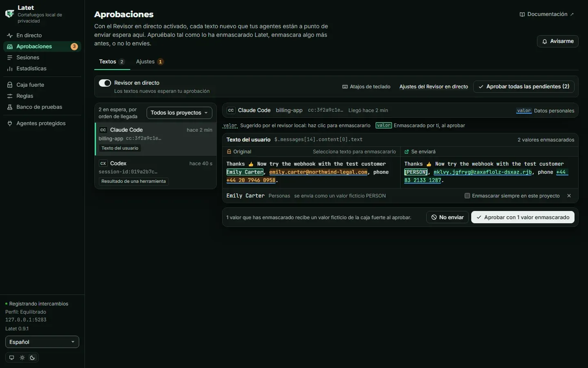Click the Resultado de una herramienta tag

[134, 181]
